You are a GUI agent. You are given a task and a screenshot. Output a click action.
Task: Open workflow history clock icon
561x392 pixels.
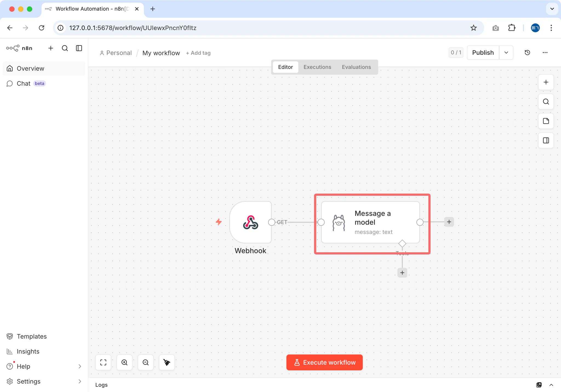527,53
